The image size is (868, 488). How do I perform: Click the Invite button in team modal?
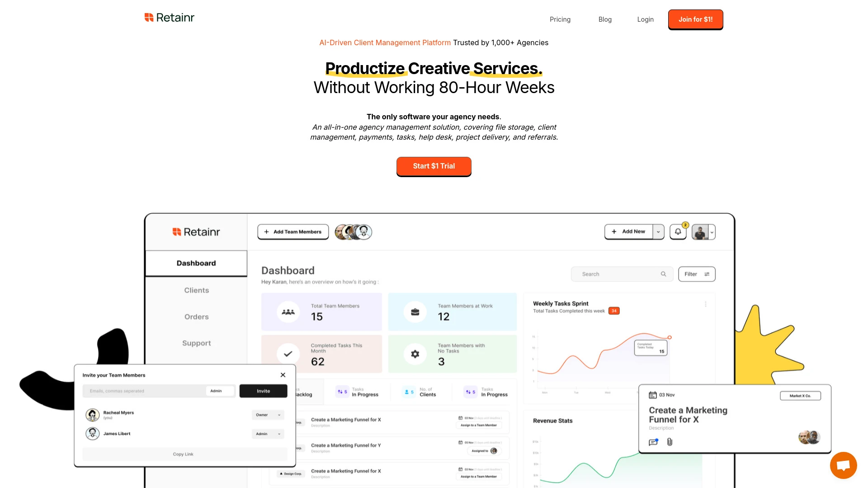264,391
